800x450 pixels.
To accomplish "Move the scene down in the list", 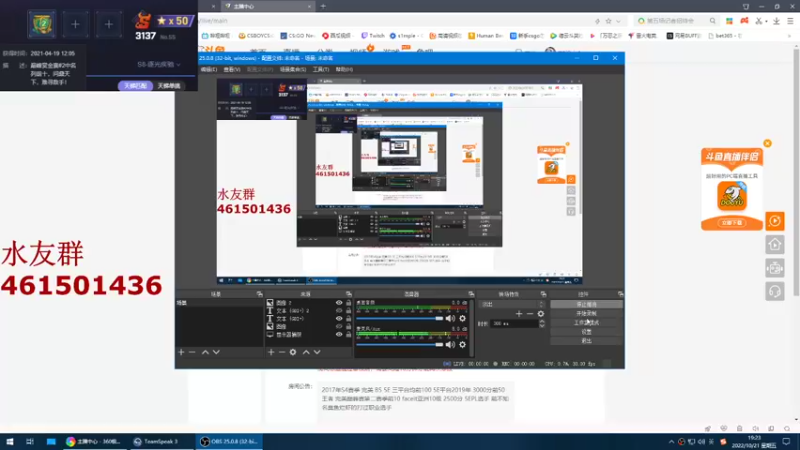I will tap(216, 352).
